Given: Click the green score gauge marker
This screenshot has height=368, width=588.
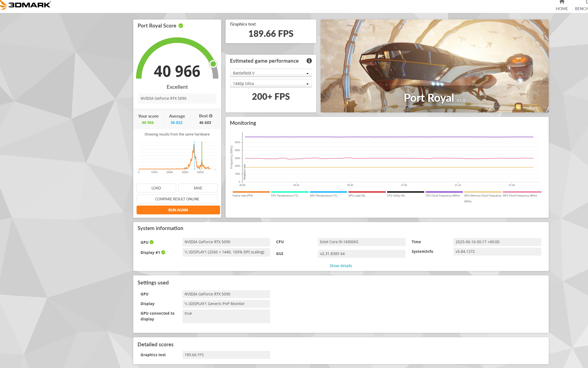Looking at the screenshot, I should tap(213, 64).
